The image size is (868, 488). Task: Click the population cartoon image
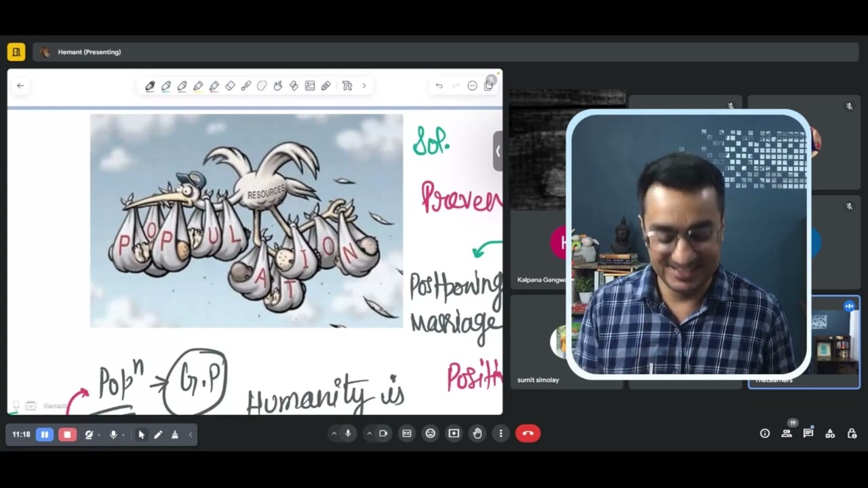click(246, 221)
